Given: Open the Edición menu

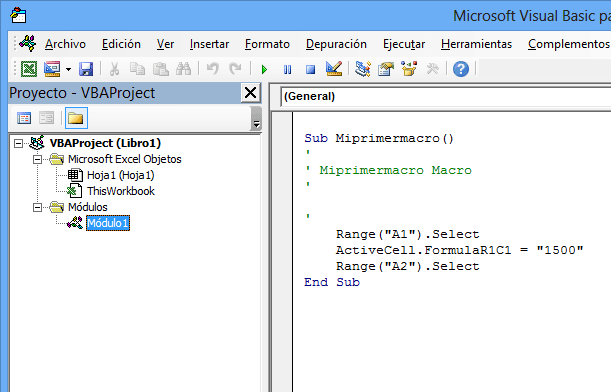Looking at the screenshot, I should pos(121,44).
